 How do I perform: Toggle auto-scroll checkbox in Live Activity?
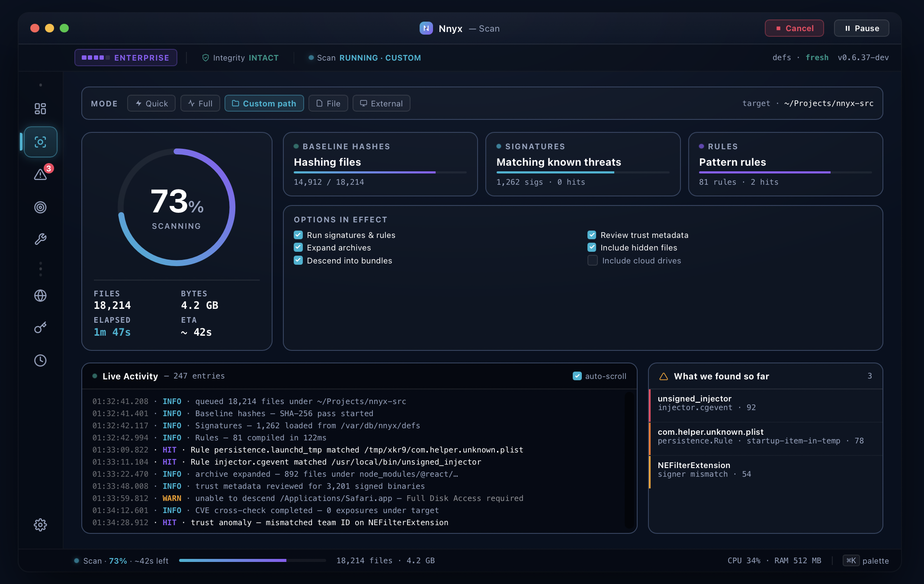tap(577, 376)
